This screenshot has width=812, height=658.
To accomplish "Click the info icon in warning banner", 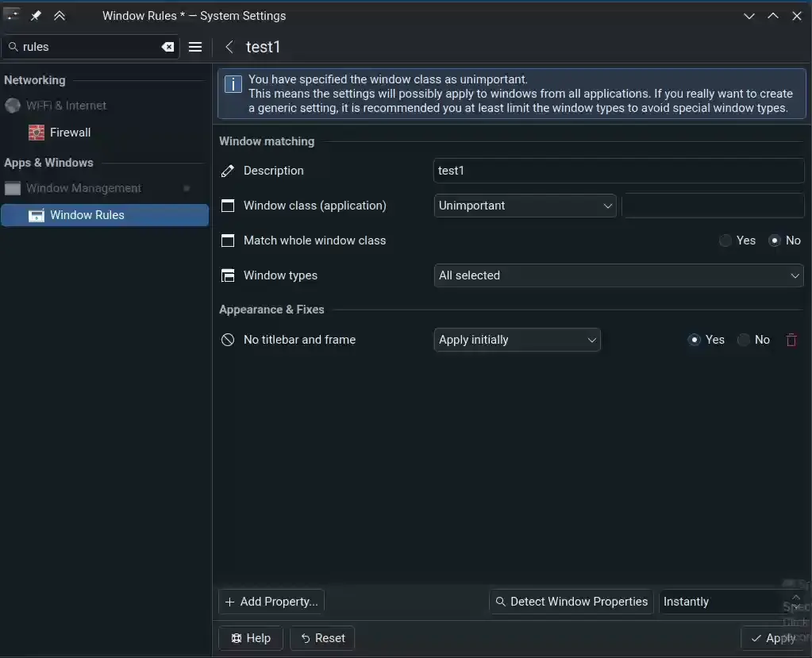I will [x=233, y=84].
